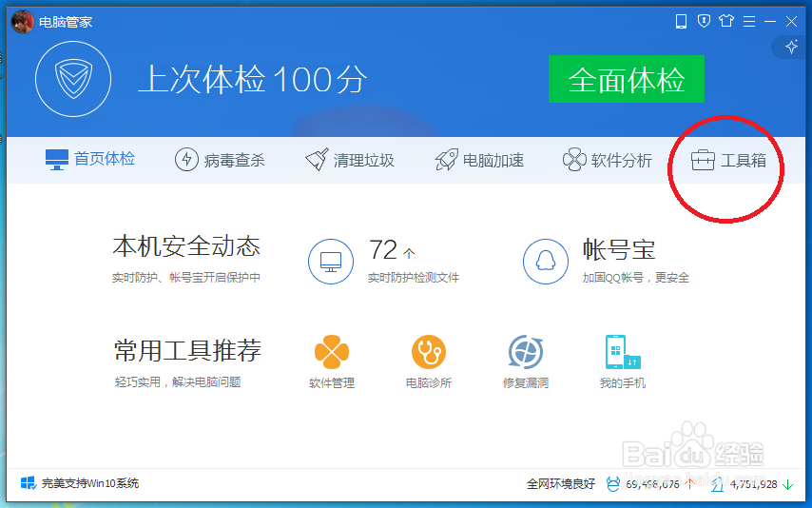Screen dimensions: 812x508
Task: Click the QQ penguin 帐号宝 icon
Action: pos(546,262)
